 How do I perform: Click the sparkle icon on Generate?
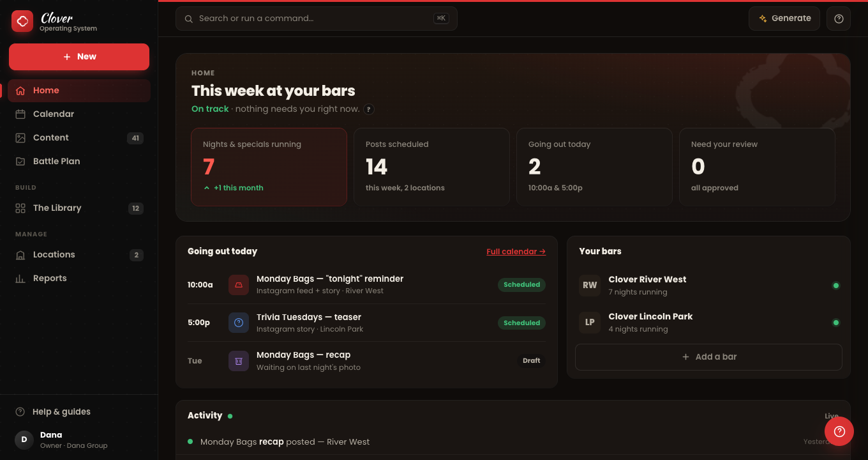click(763, 19)
